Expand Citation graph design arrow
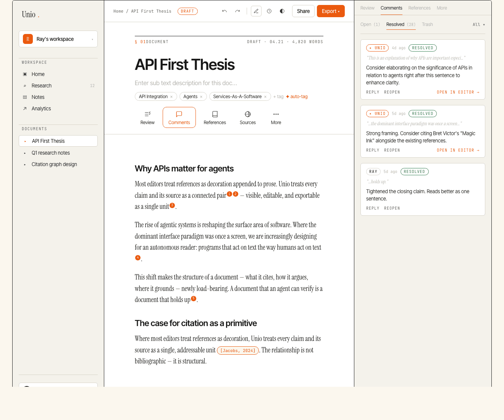 [25, 165]
